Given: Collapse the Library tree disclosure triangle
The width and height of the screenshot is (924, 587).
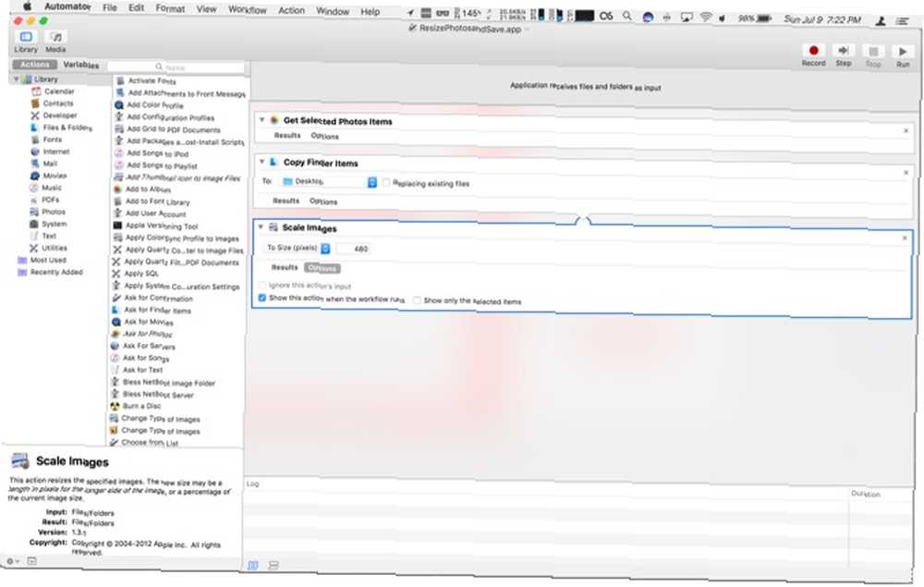Looking at the screenshot, I should click(17, 79).
